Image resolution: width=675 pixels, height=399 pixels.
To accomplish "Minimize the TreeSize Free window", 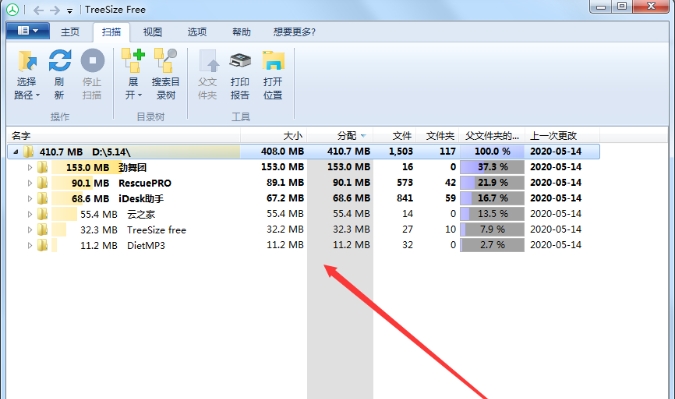I will coord(601,6).
